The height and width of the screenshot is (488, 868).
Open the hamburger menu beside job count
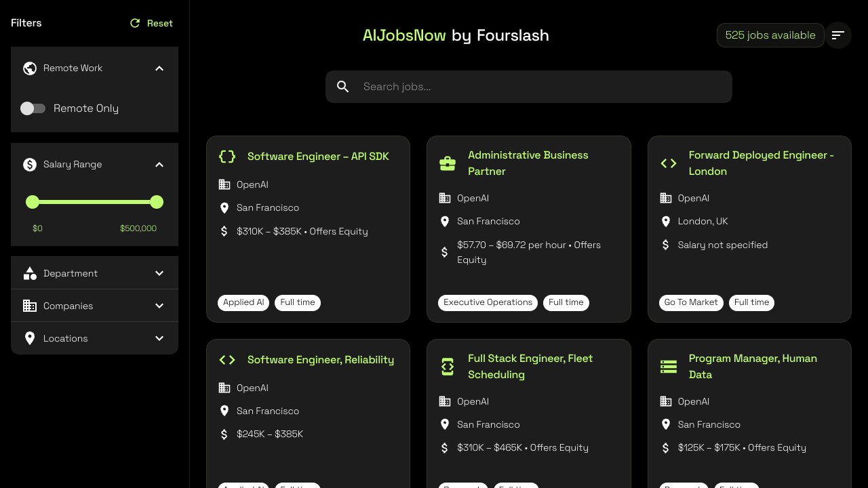[x=837, y=35]
